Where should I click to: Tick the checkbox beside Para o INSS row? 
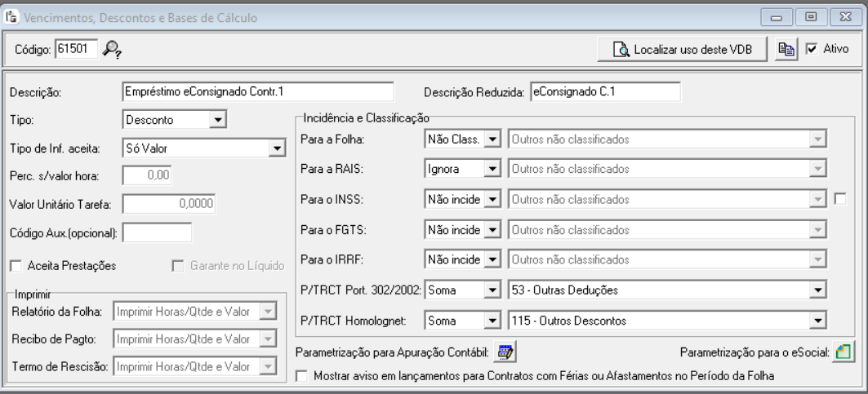841,197
